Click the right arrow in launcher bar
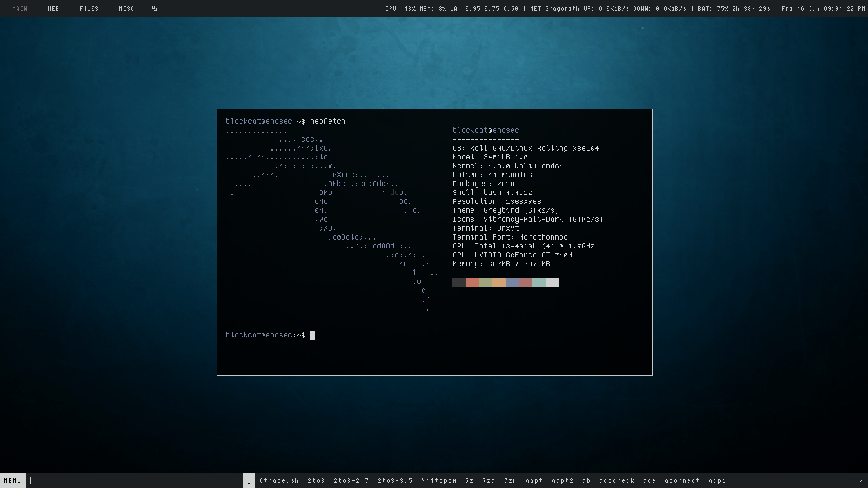Image resolution: width=868 pixels, height=488 pixels. pyautogui.click(x=860, y=481)
